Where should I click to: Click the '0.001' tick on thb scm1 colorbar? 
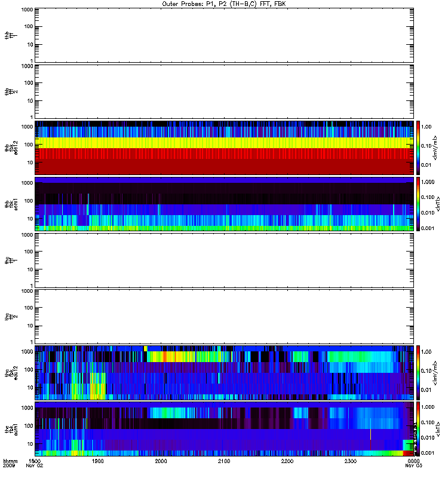click(x=428, y=228)
